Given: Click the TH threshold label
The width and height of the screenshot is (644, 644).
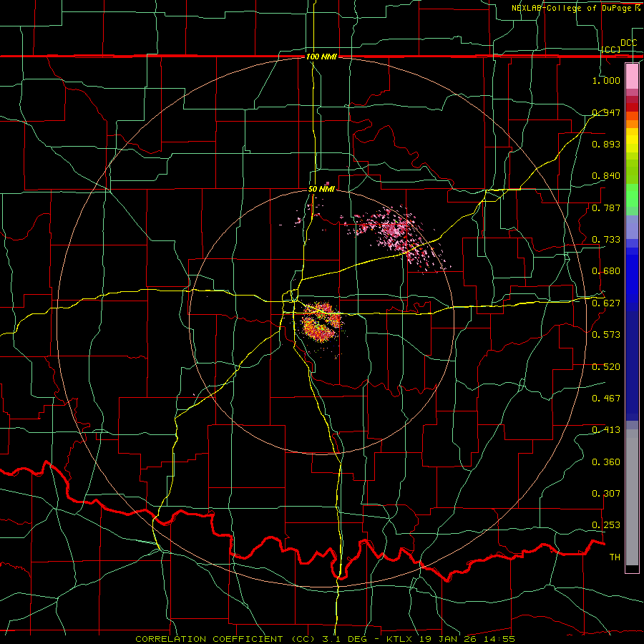Looking at the screenshot, I should pyautogui.click(x=615, y=557).
